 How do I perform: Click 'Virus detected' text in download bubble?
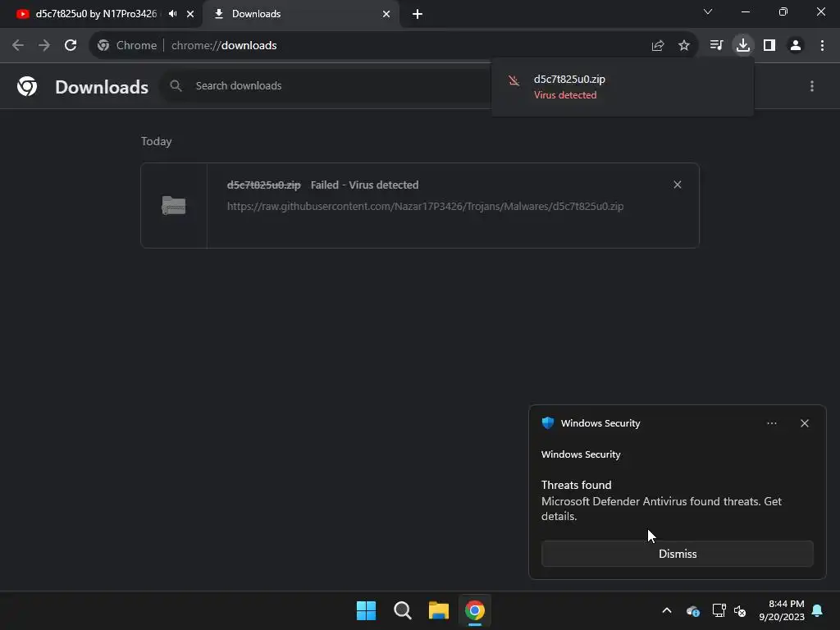pyautogui.click(x=565, y=95)
